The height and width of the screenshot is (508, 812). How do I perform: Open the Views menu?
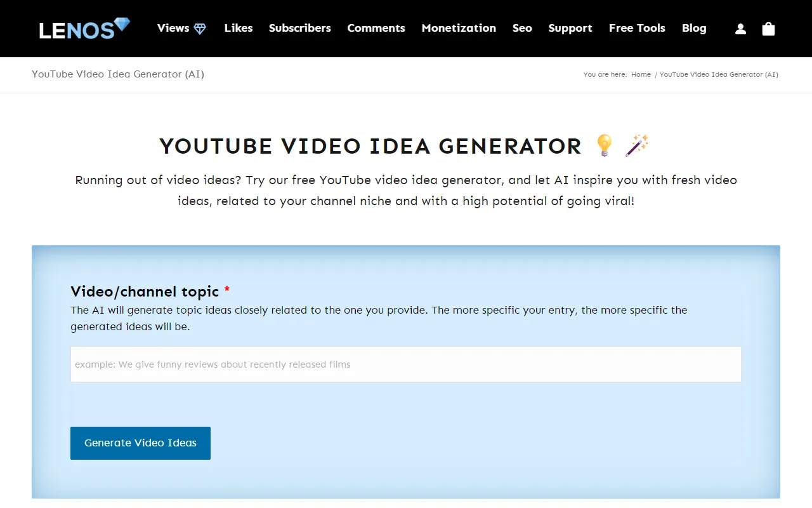173,28
